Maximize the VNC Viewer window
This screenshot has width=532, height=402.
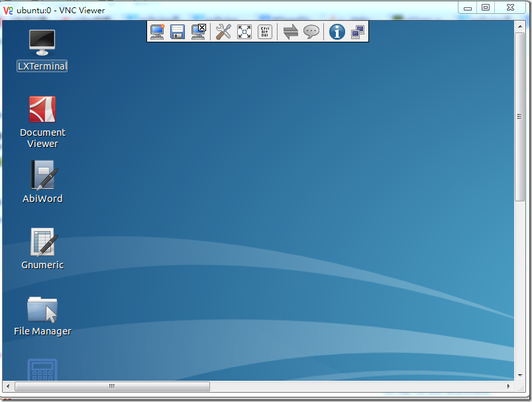(486, 8)
